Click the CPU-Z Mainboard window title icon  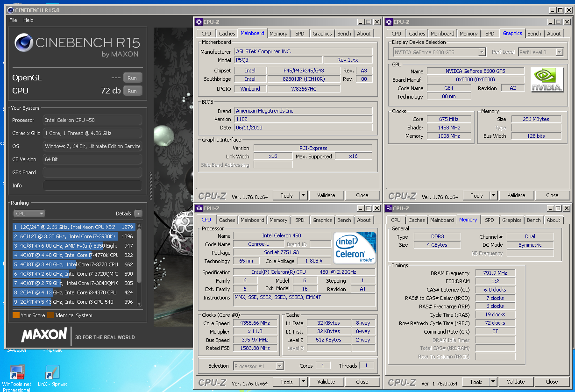pos(199,21)
